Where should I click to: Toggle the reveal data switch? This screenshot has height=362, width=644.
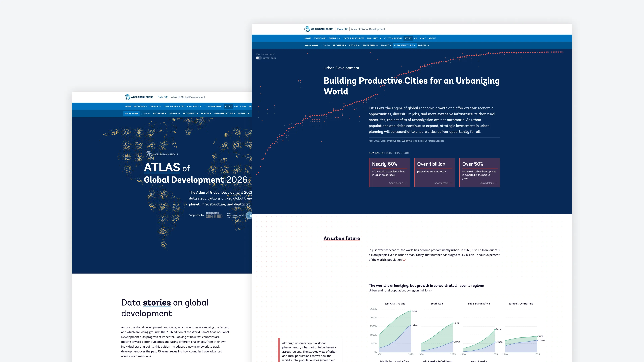(258, 58)
